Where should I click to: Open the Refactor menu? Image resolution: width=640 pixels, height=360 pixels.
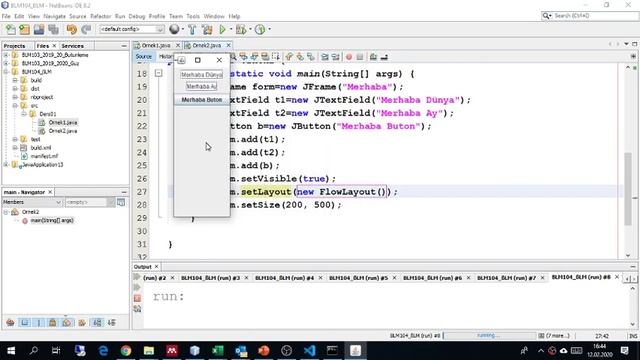(100, 16)
